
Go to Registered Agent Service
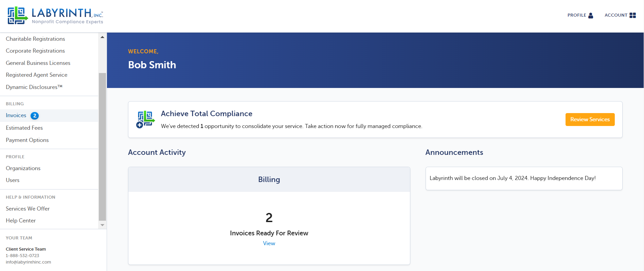[x=37, y=75]
